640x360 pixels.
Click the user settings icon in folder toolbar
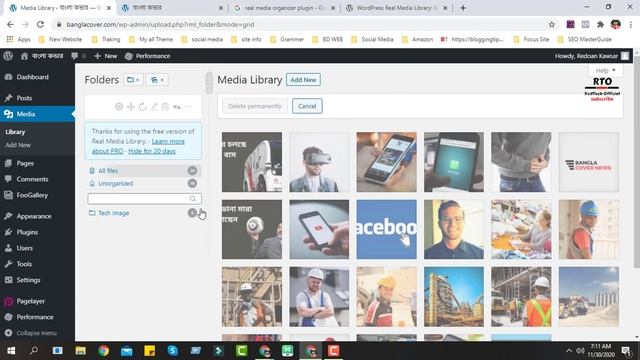[119, 107]
